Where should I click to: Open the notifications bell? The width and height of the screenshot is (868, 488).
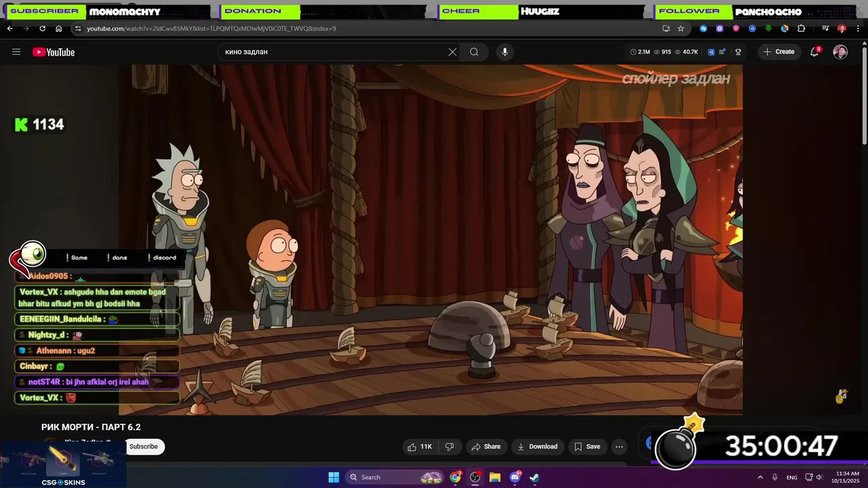814,52
